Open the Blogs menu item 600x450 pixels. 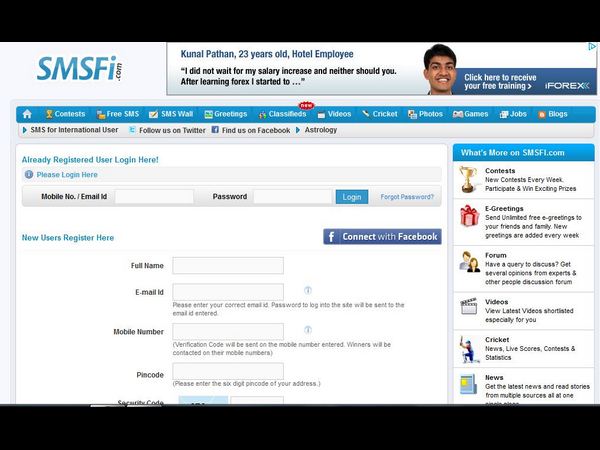pos(553,114)
